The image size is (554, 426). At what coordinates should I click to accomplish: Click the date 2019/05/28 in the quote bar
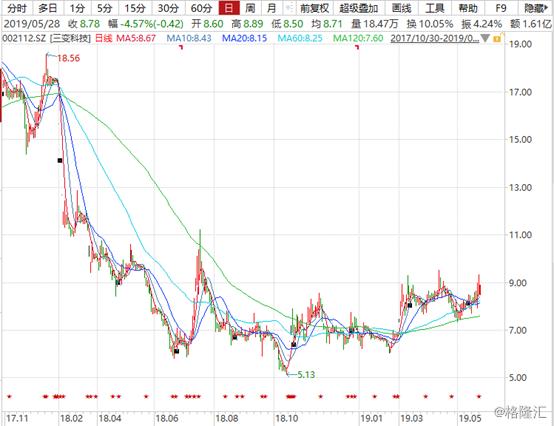tap(31, 24)
